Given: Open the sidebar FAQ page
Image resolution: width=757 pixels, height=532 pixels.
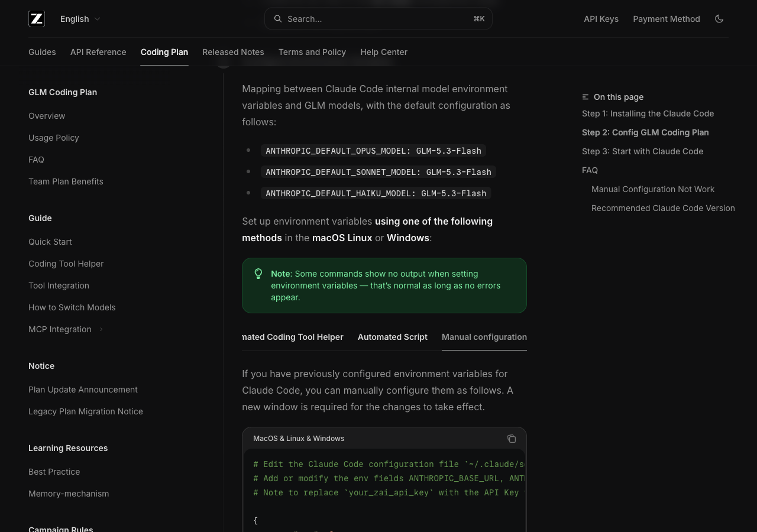Looking at the screenshot, I should click(36, 160).
